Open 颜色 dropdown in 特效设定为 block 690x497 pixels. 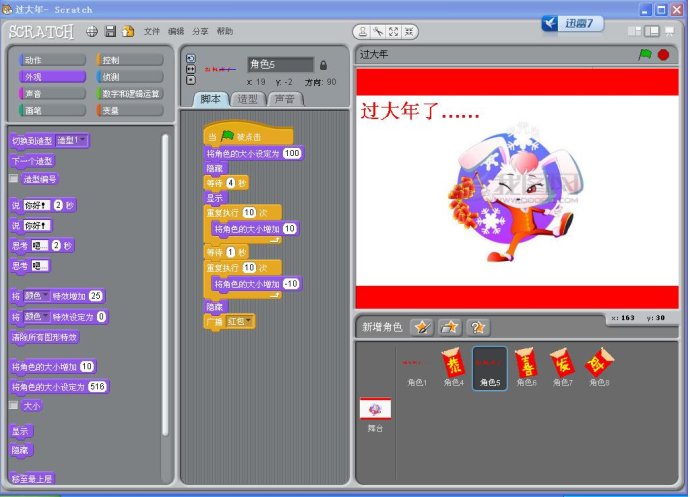(x=36, y=317)
